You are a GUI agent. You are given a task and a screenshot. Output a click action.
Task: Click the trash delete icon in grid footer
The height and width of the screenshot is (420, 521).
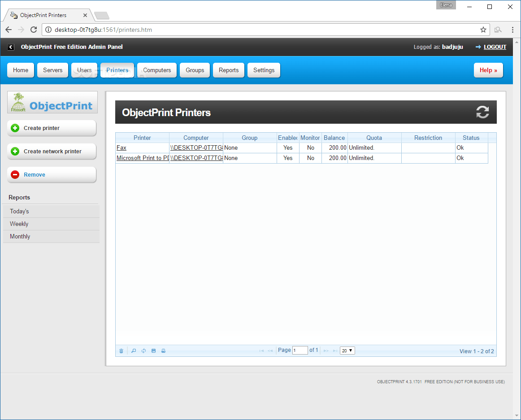coord(121,351)
